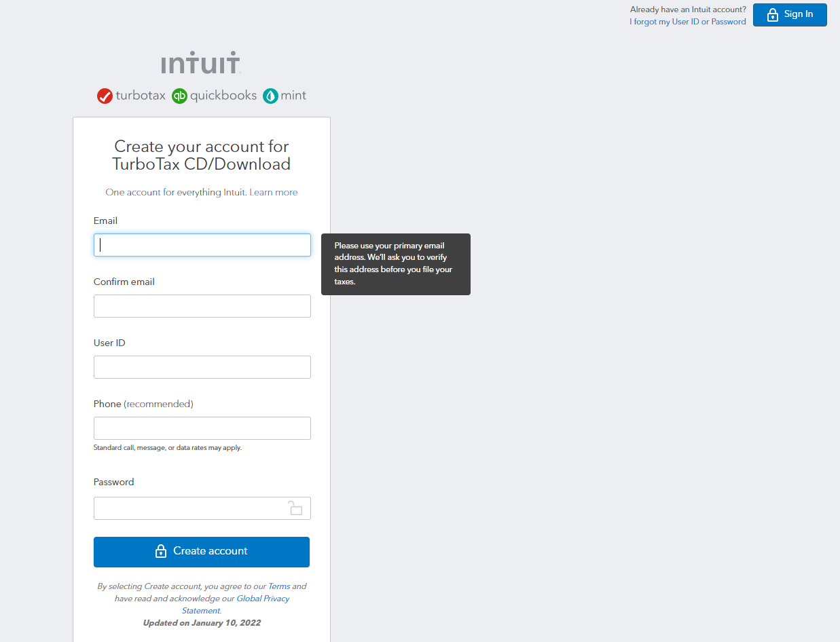Click inside the Password field
The image size is (840, 642).
click(202, 508)
